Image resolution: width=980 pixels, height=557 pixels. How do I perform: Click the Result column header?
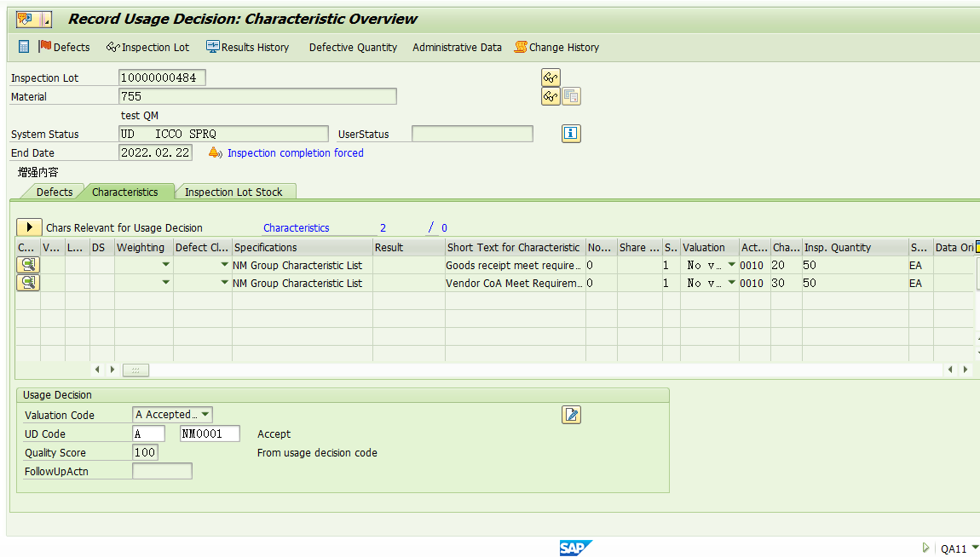click(x=409, y=247)
